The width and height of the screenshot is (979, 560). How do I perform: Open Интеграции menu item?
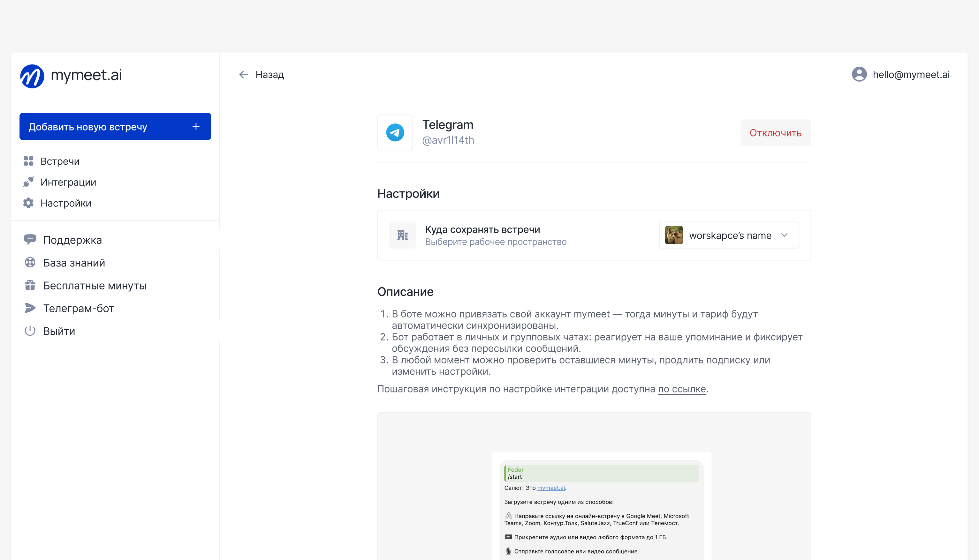[68, 182]
